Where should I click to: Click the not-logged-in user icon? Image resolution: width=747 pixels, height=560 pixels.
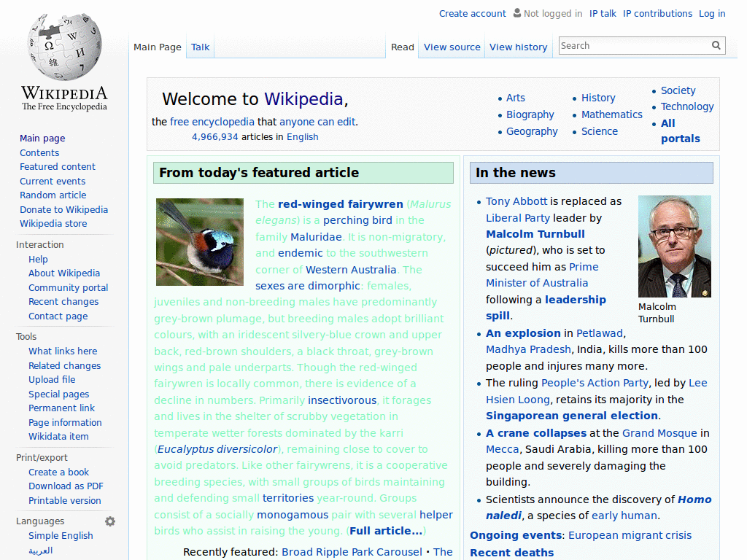click(517, 13)
